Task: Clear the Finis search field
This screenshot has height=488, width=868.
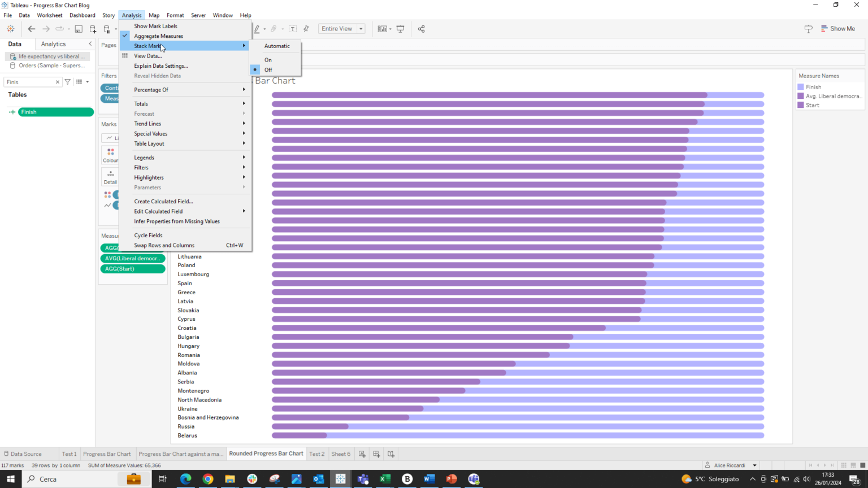Action: point(57,81)
